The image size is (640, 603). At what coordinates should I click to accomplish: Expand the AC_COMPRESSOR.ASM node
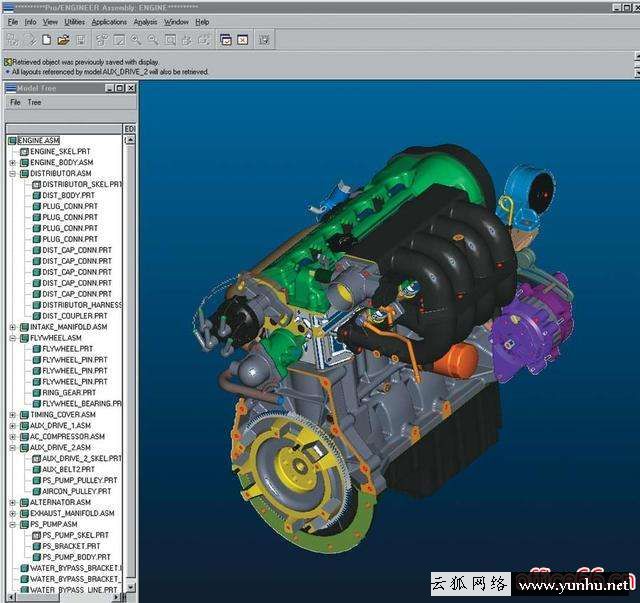click(13, 436)
